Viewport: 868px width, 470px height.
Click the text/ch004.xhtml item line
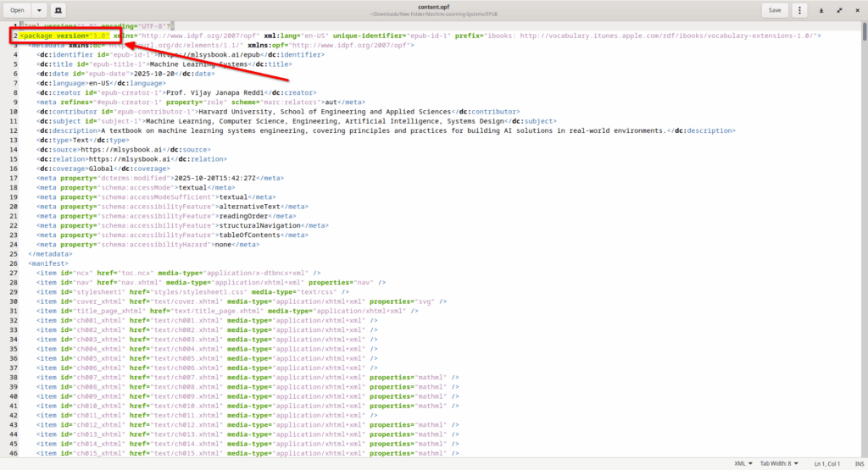[x=207, y=349]
